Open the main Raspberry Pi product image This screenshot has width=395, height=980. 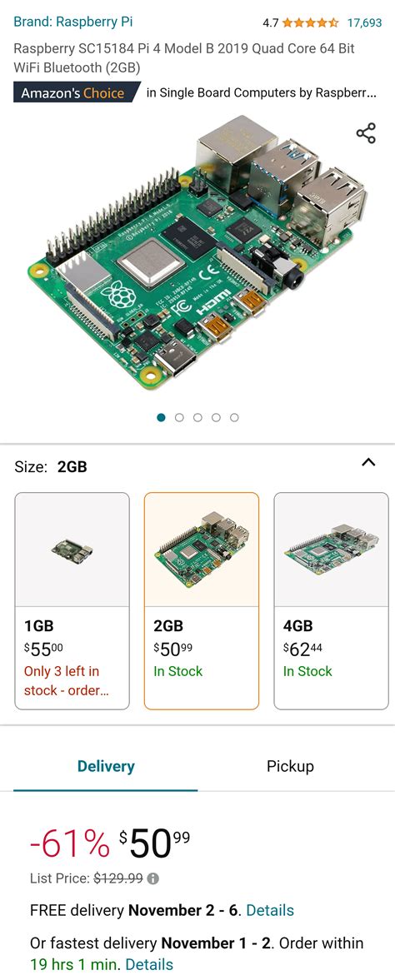[197, 253]
